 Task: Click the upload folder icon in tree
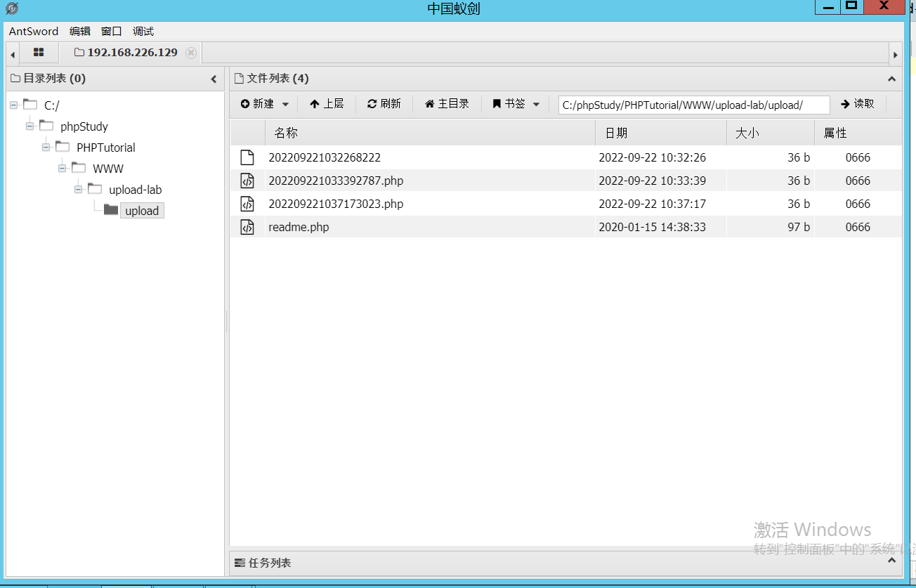pyautogui.click(x=111, y=210)
